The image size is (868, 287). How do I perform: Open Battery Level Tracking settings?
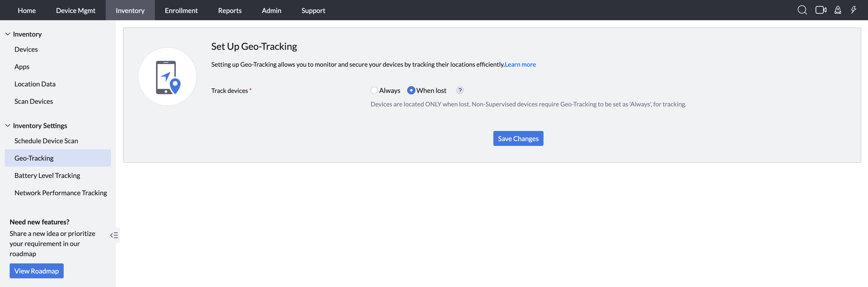tap(47, 176)
